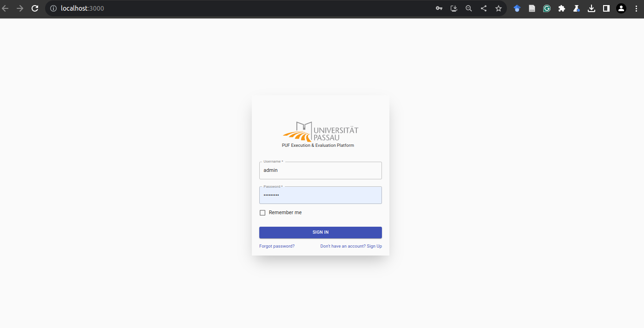Reload the page with the refresh icon
The image size is (644, 328).
coord(35,8)
